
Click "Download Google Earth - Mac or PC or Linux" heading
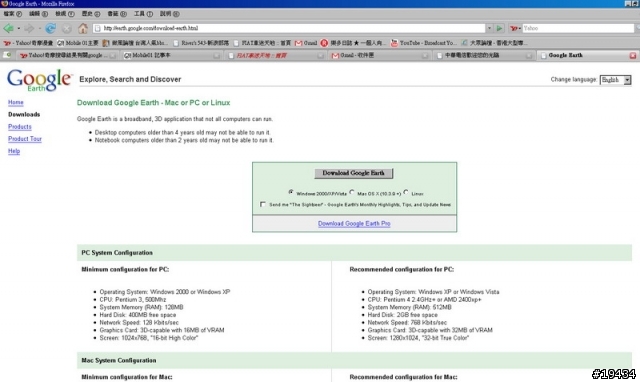click(153, 103)
